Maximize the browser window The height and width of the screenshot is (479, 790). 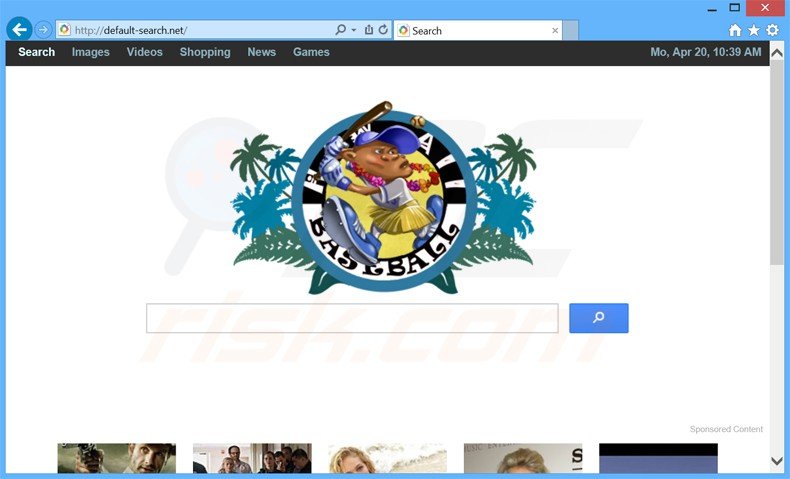[x=735, y=8]
